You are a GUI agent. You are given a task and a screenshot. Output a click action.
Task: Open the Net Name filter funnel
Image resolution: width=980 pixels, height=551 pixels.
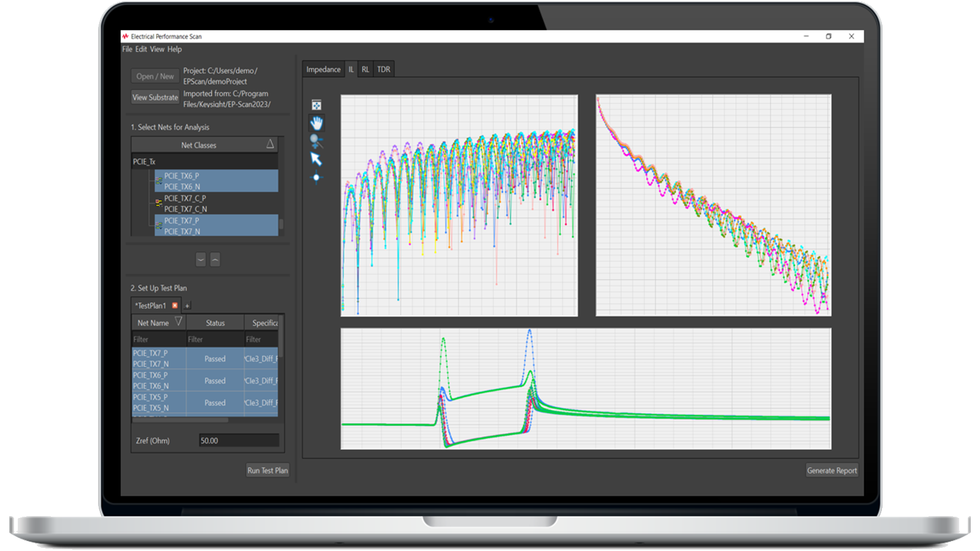[179, 321]
